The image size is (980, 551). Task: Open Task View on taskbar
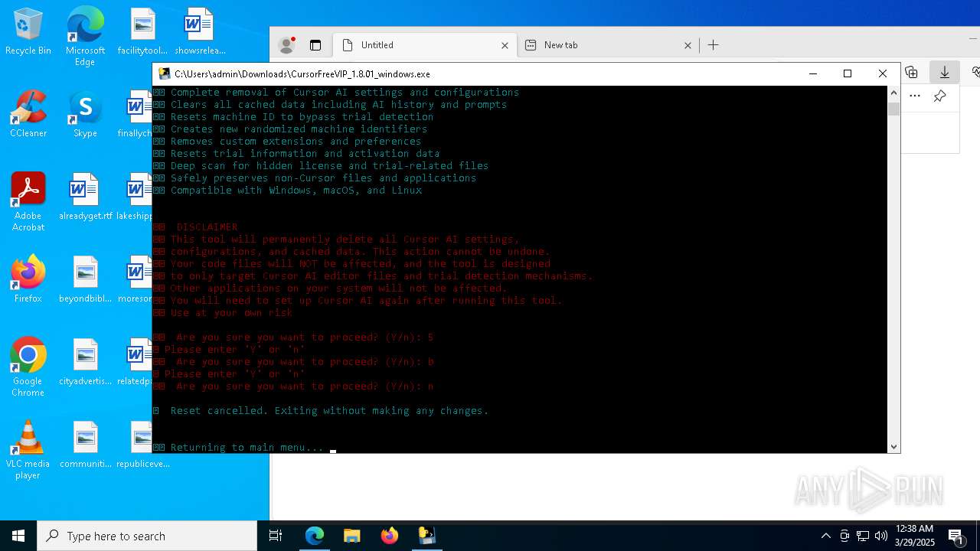pos(276,536)
